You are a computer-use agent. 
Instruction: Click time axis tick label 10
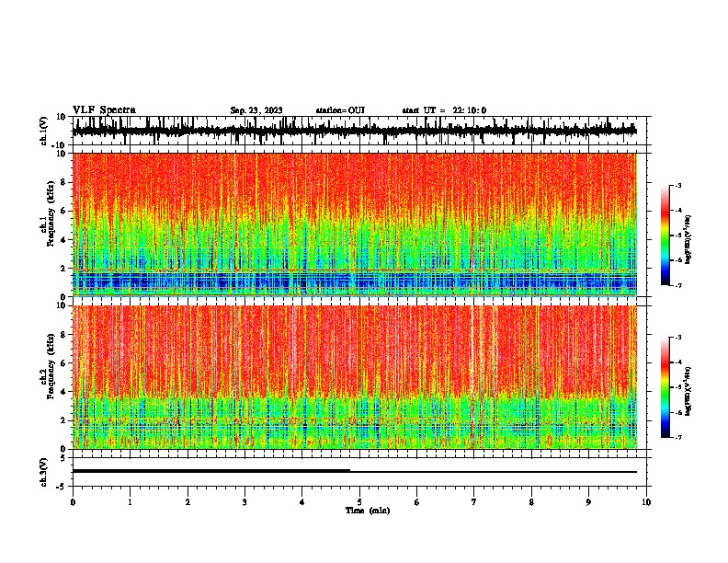pos(646,502)
